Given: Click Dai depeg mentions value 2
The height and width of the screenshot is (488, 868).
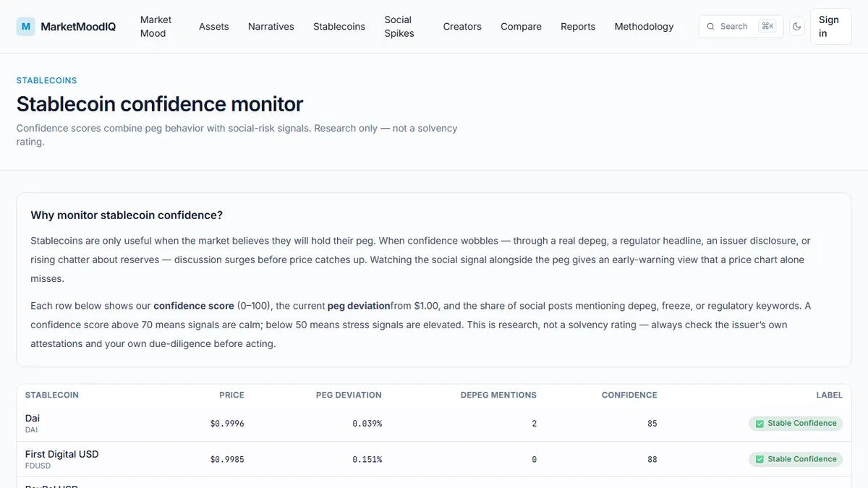Looking at the screenshot, I should tap(534, 424).
